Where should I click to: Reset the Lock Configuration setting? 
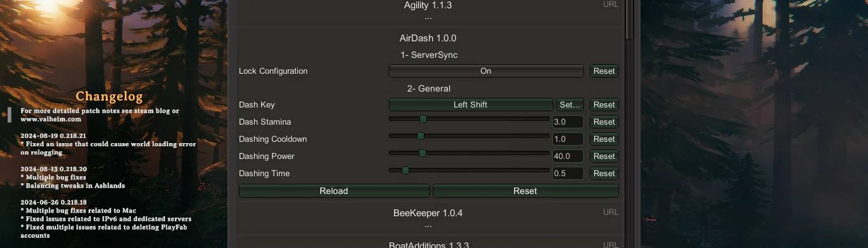(x=604, y=71)
